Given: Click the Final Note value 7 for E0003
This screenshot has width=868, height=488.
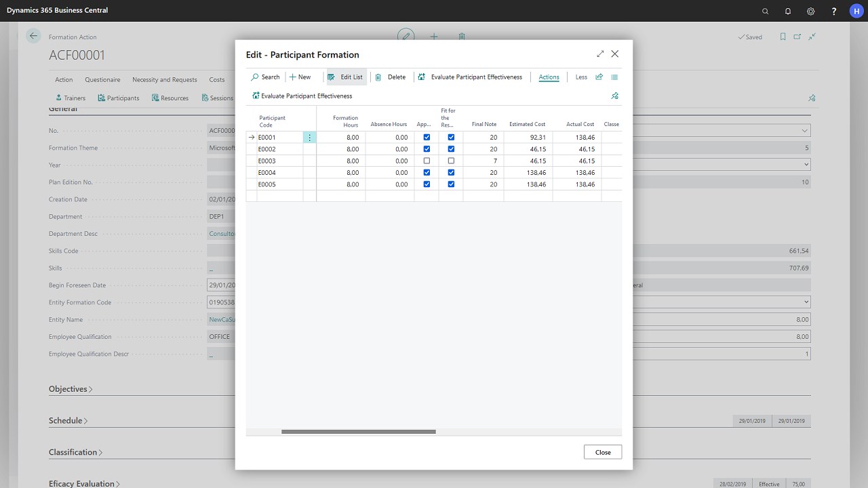Looking at the screenshot, I should (x=484, y=161).
